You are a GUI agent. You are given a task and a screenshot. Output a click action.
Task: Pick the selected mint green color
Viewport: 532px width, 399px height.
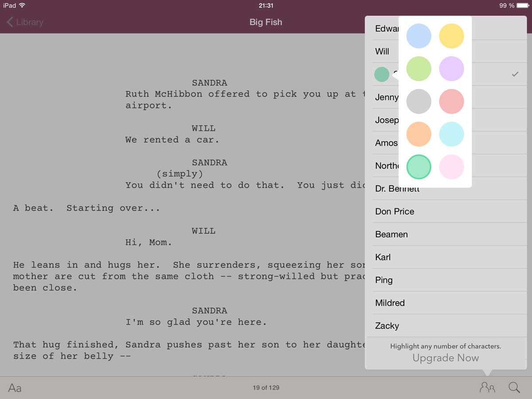[x=419, y=167]
